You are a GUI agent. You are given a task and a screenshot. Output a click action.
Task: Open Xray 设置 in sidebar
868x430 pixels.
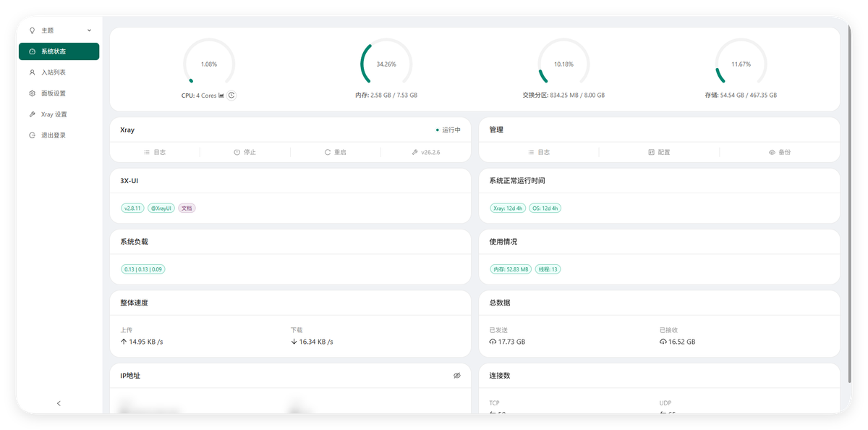point(59,114)
